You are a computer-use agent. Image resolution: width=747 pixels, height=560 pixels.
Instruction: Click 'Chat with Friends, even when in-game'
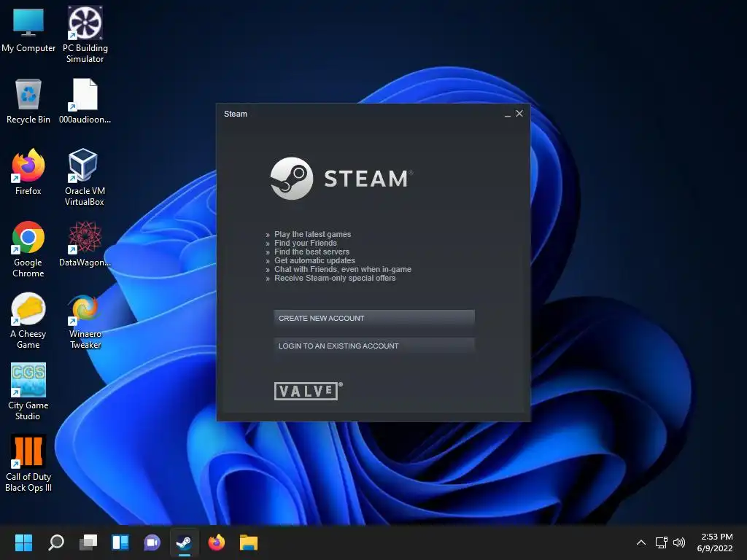tap(343, 269)
